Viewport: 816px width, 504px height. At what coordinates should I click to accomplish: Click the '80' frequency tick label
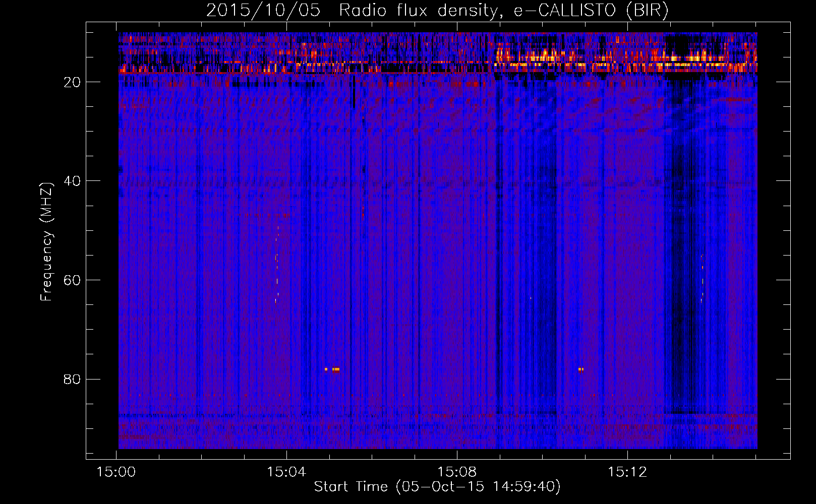pyautogui.click(x=72, y=379)
